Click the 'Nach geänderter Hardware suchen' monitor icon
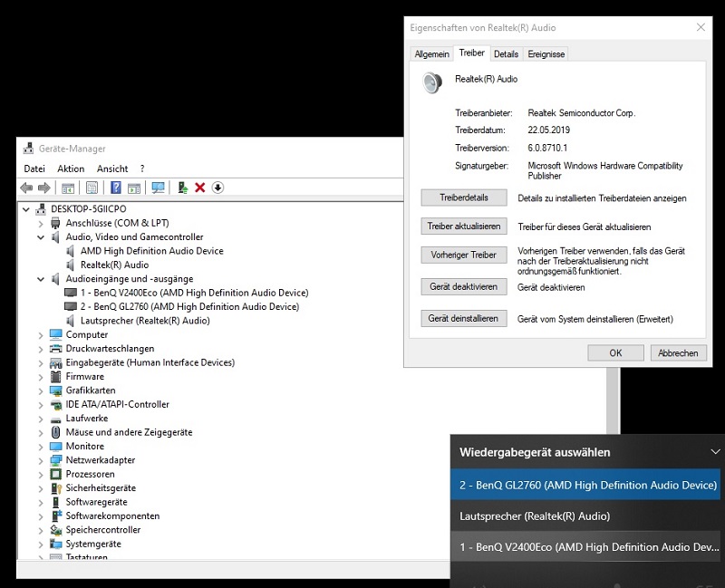Screen dimensions: 725x588 (x=157, y=188)
